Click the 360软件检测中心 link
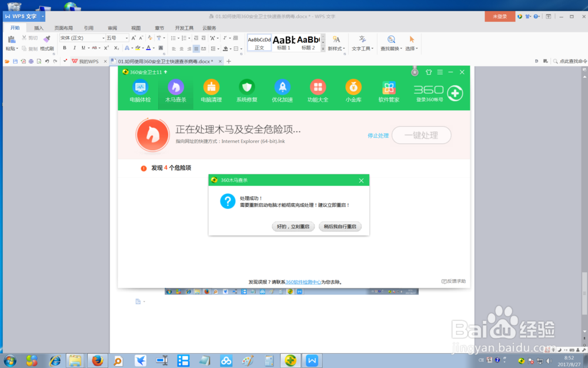 click(x=303, y=282)
